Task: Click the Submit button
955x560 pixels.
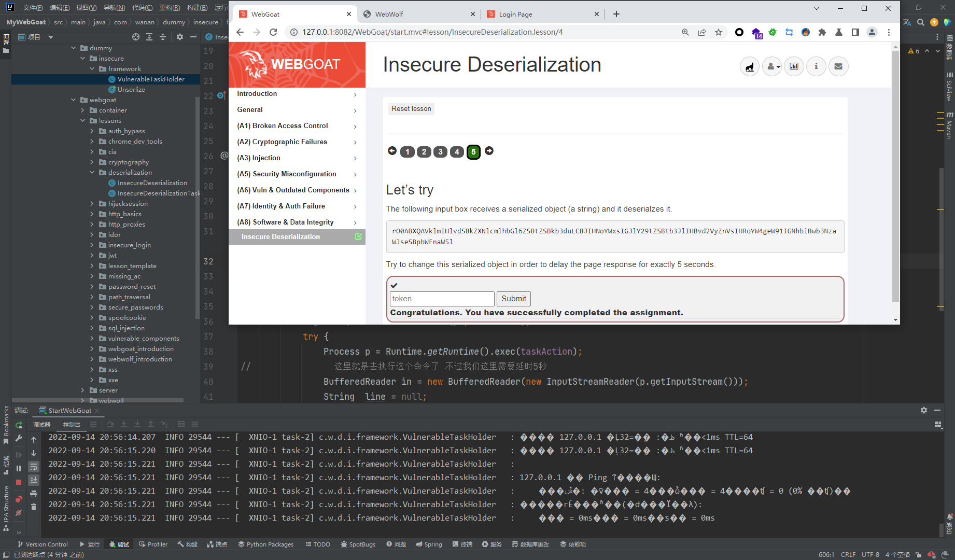Action: pyautogui.click(x=514, y=299)
